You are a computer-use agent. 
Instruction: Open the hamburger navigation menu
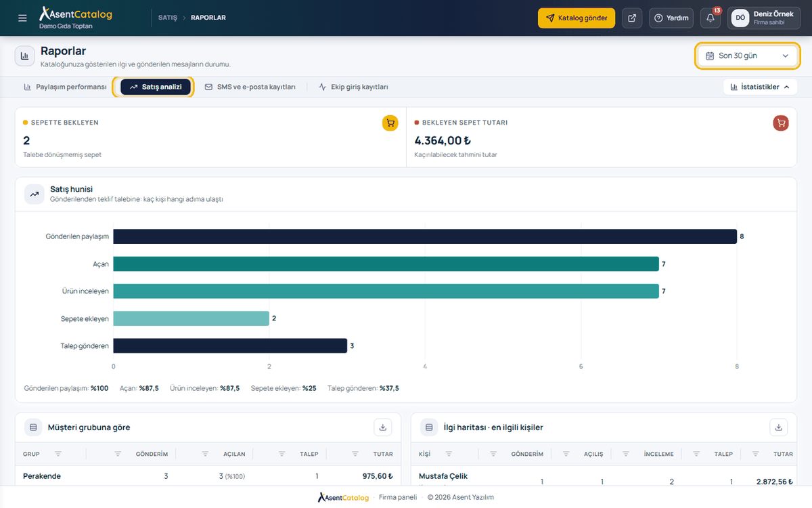click(22, 18)
